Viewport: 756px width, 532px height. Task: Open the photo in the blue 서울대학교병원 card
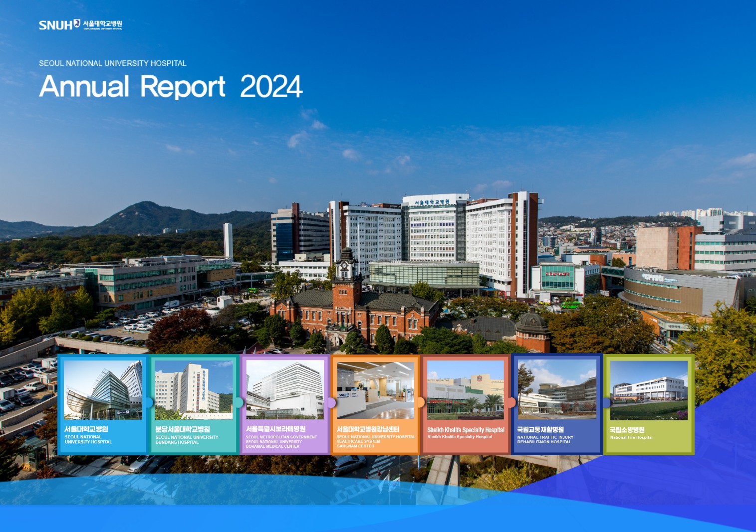pos(103,390)
